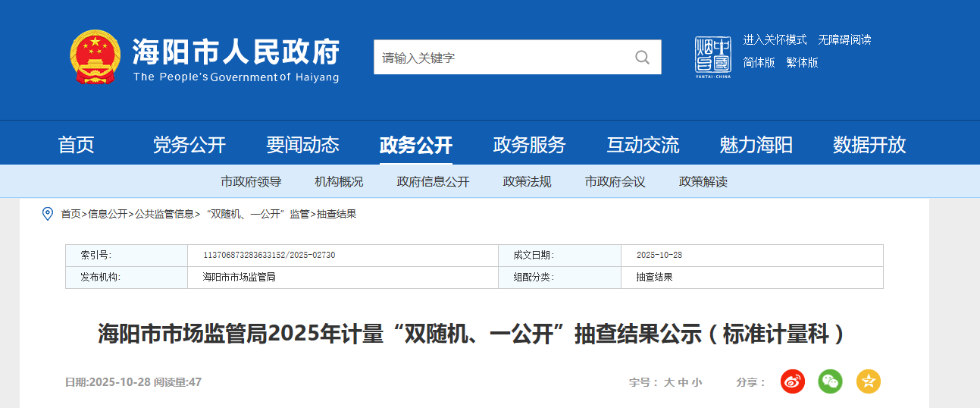Click 进入关怀模式 link

click(775, 39)
